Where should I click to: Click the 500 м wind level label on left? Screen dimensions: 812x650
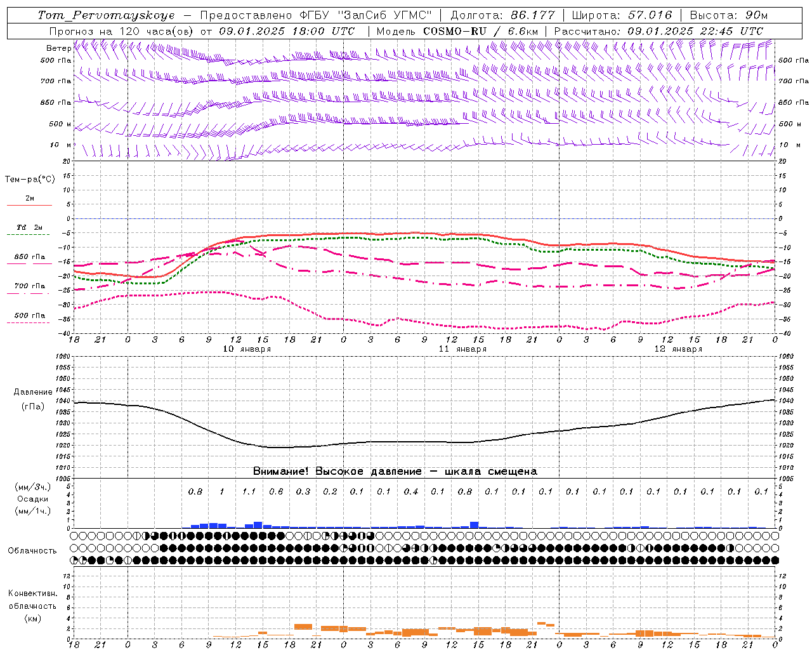[x=60, y=124]
